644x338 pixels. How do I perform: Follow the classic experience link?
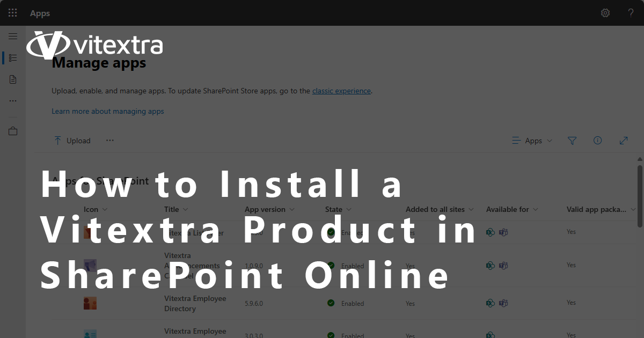341,91
